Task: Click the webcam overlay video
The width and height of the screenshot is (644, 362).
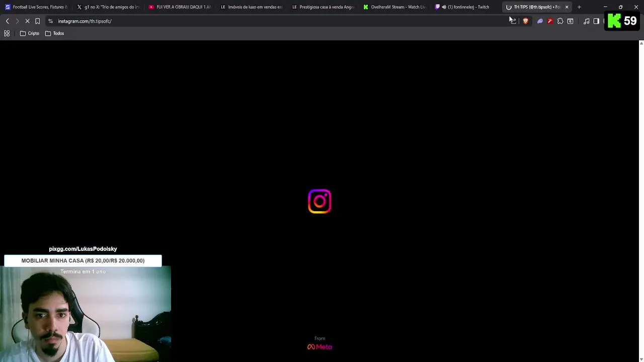Action: pyautogui.click(x=86, y=314)
